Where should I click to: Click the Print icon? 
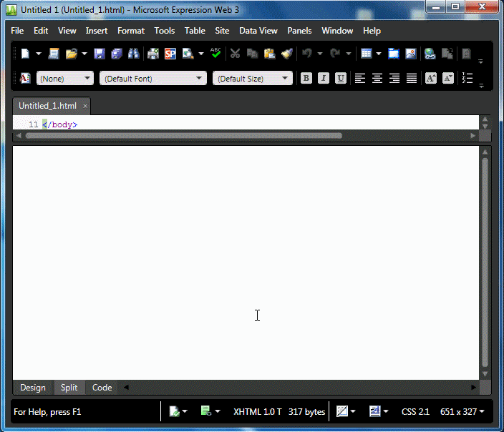point(153,54)
